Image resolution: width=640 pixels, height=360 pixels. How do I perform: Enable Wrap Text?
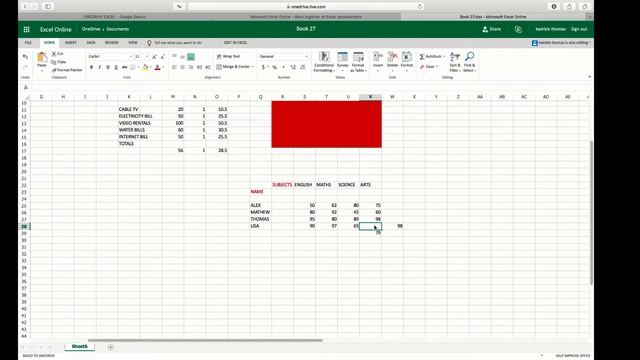229,56
